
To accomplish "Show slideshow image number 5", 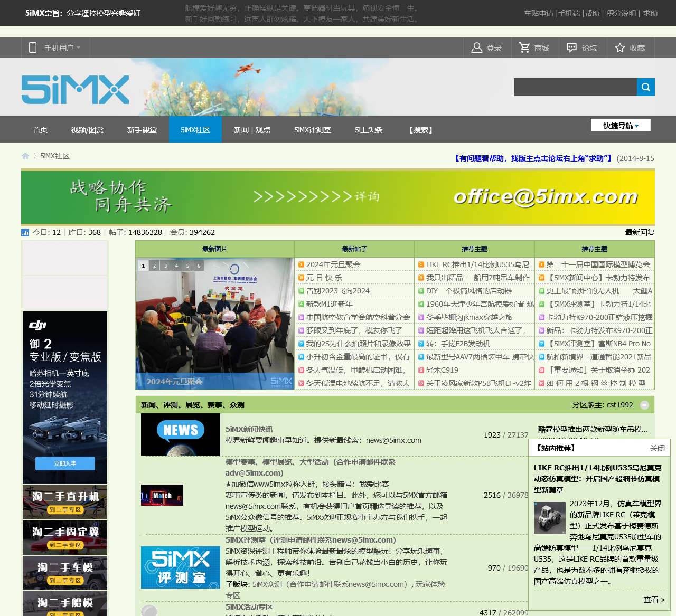I will pyautogui.click(x=187, y=266).
